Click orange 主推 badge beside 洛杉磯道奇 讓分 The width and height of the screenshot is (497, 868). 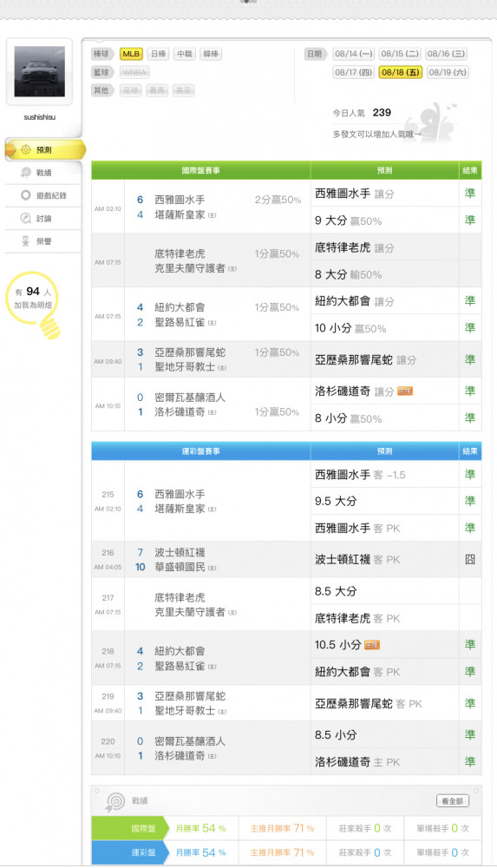405,391
